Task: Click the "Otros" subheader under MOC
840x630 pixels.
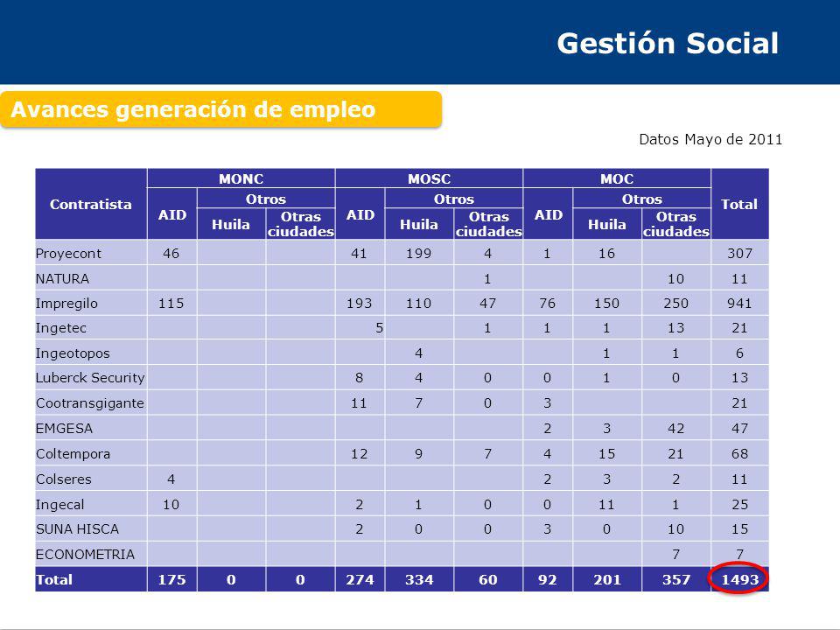Action: pyautogui.click(x=641, y=199)
